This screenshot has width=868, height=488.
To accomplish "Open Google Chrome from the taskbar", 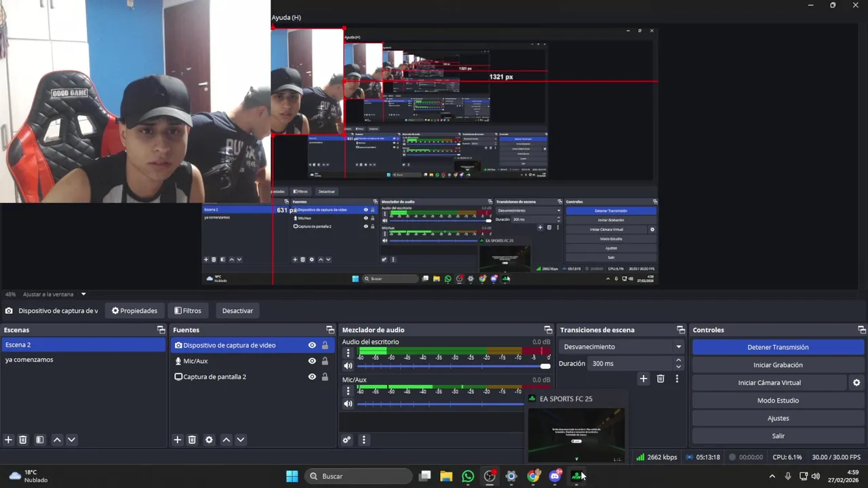I will 534,476.
